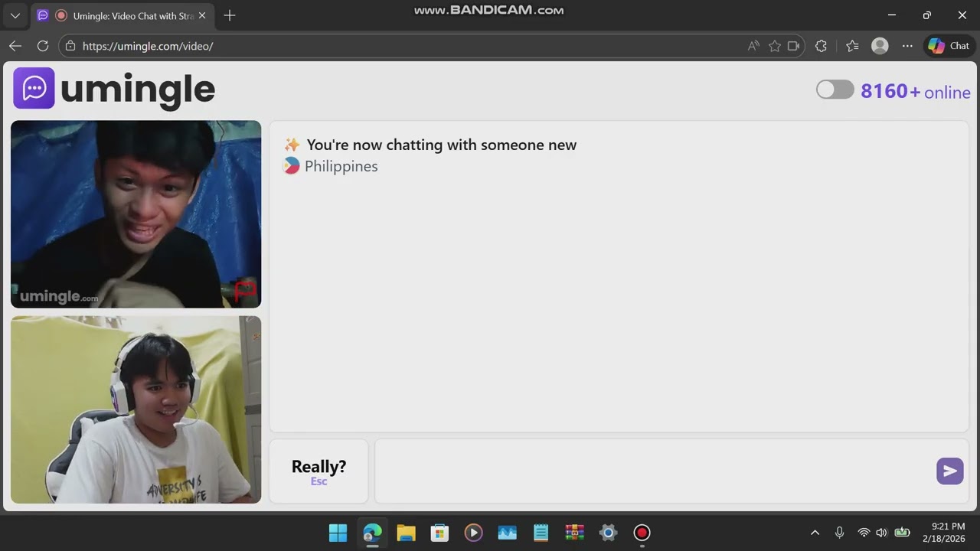Go back with browser back arrow
This screenshot has width=980, height=551.
(x=15, y=46)
